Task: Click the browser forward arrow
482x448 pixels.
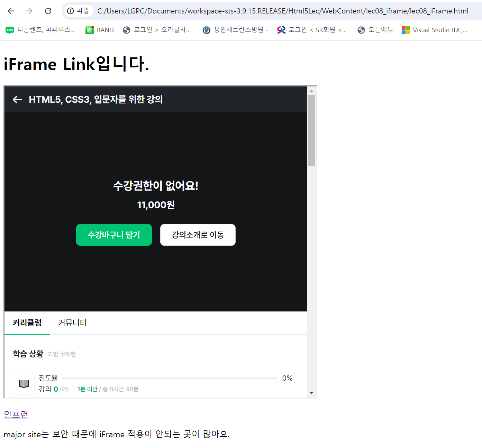Action: coord(29,11)
